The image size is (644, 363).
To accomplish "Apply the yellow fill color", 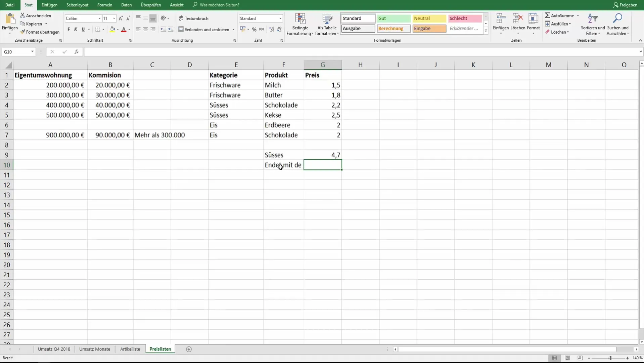I will [x=112, y=30].
